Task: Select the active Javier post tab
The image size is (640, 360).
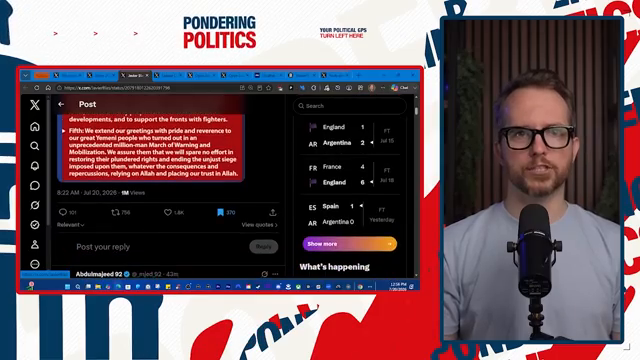Action: pos(135,76)
